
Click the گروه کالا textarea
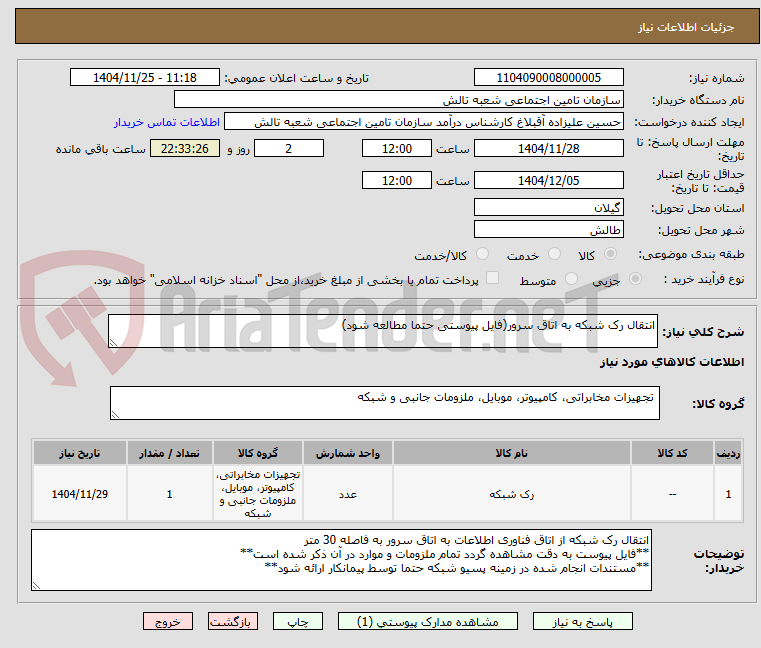pyautogui.click(x=385, y=403)
